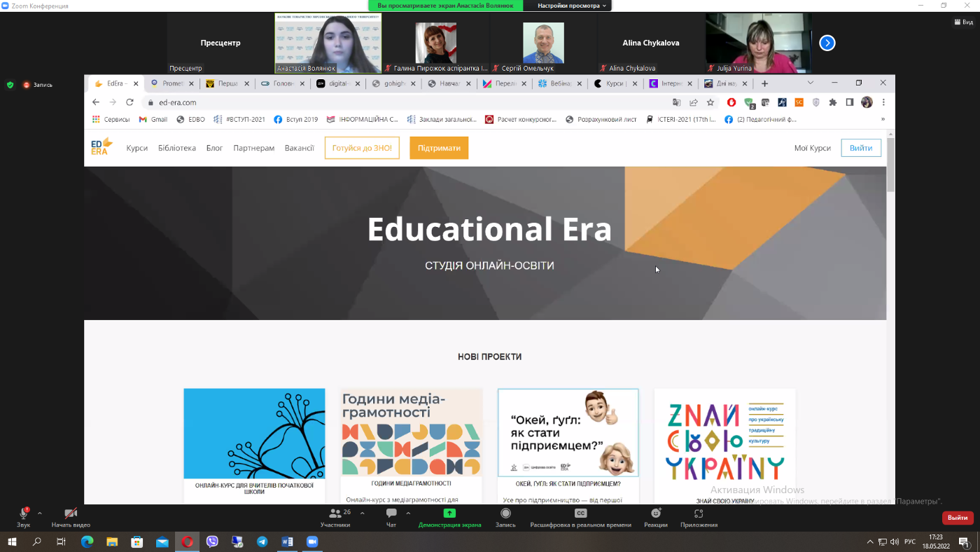Click the Запись record button in Zoom toolbar
The height and width of the screenshot is (552, 980).
point(505,517)
